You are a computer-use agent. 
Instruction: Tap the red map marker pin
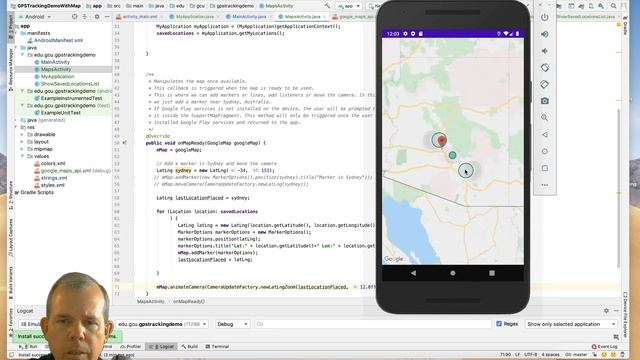tap(441, 141)
